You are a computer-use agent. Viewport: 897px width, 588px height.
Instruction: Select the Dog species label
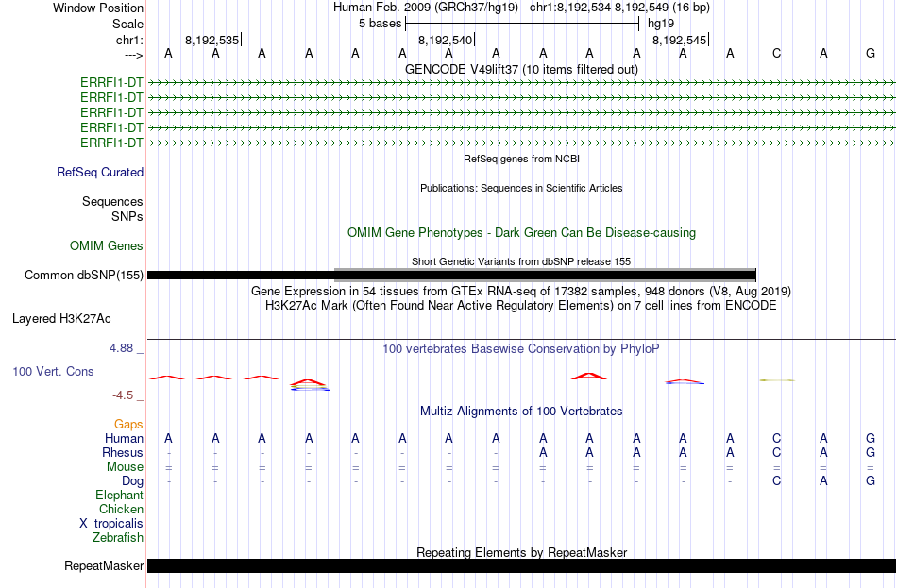(x=133, y=481)
